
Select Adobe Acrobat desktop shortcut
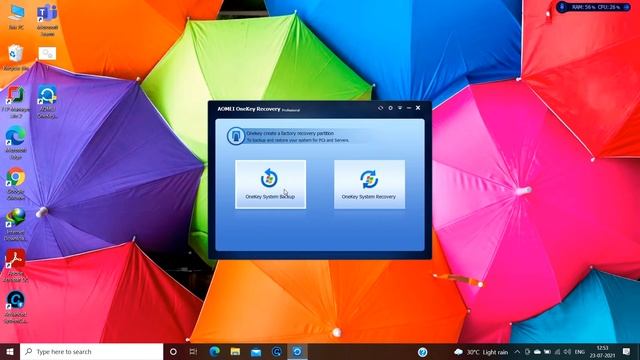pyautogui.click(x=16, y=265)
